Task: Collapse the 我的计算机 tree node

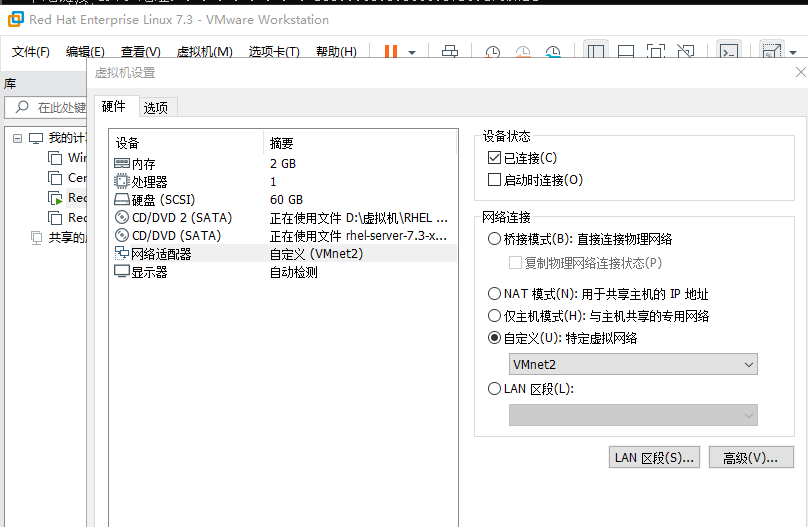Action: (18, 138)
